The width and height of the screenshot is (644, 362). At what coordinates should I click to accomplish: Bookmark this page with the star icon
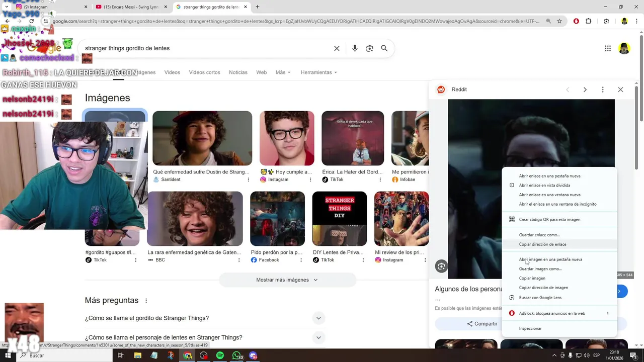(559, 21)
